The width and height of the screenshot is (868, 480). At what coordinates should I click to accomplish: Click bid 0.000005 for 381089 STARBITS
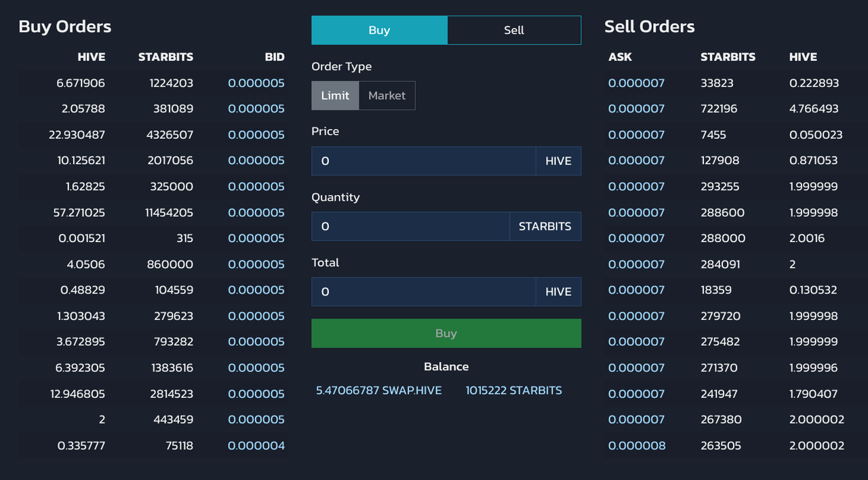click(x=256, y=109)
